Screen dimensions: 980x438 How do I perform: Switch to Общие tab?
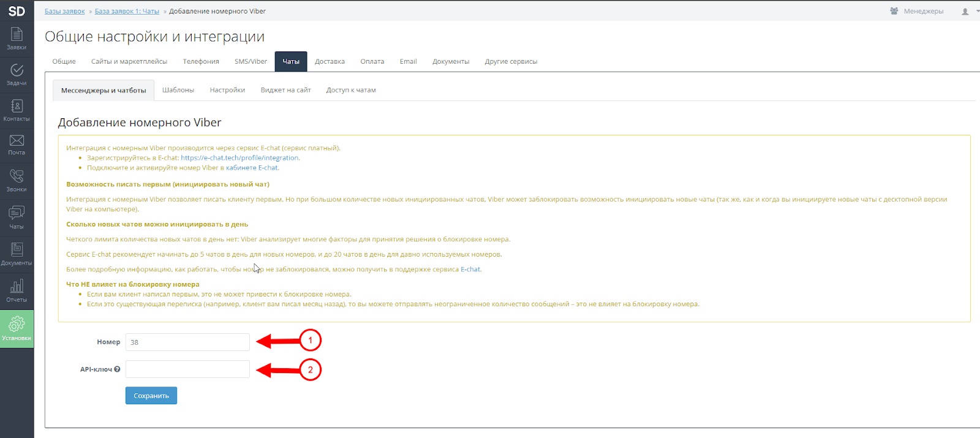[64, 61]
